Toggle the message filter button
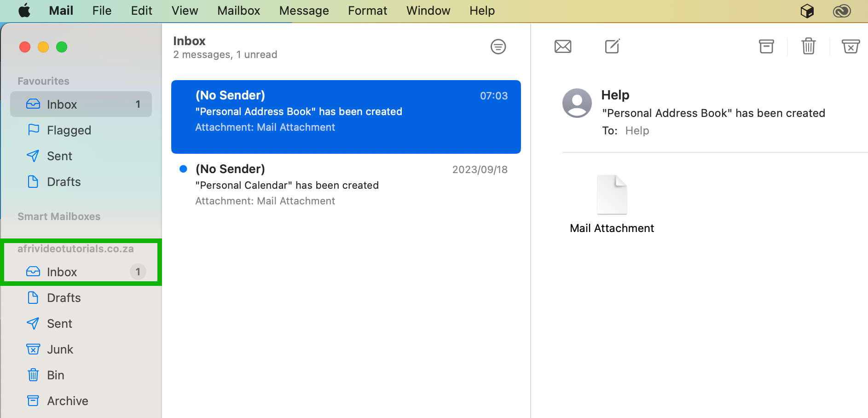This screenshot has width=868, height=418. 498,46
